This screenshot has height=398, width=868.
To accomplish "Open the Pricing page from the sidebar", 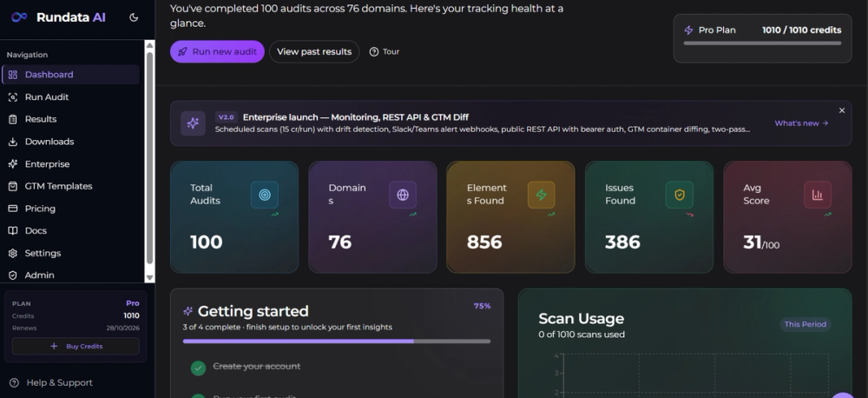I will pyautogui.click(x=70, y=209).
